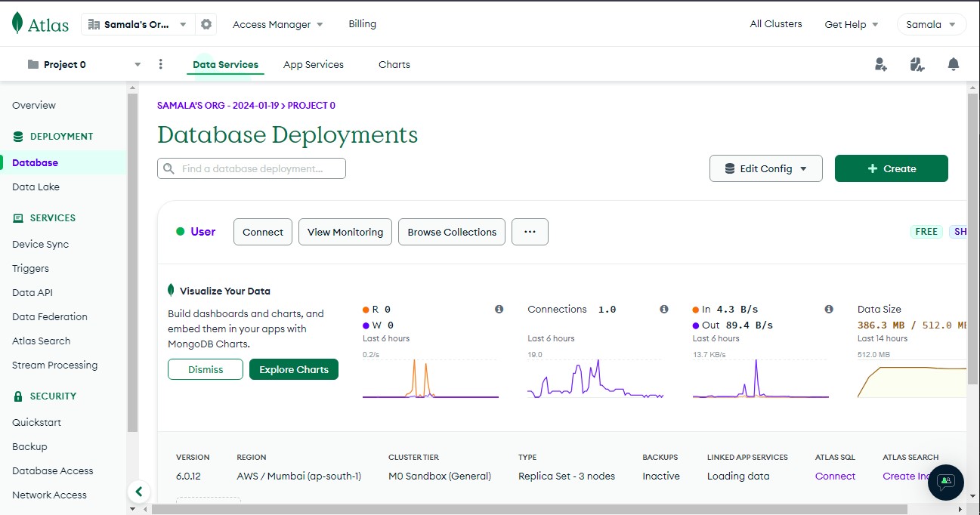The height and width of the screenshot is (515, 980).
Task: Click the Connections line chart
Action: (x=595, y=379)
